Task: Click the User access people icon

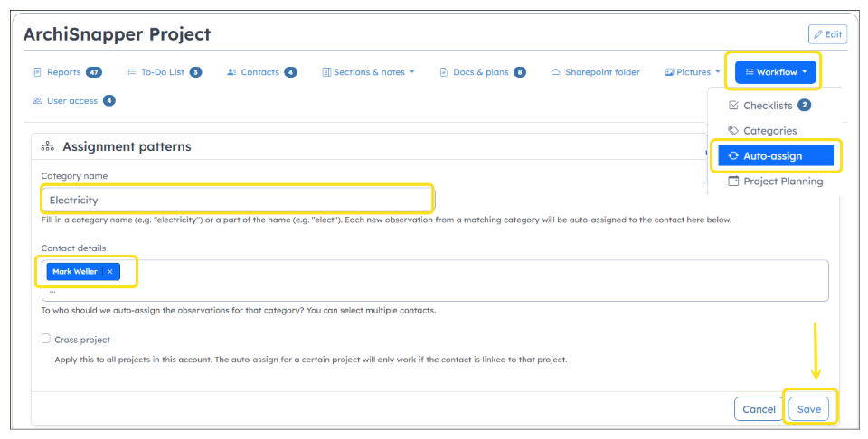Action: pyautogui.click(x=38, y=101)
